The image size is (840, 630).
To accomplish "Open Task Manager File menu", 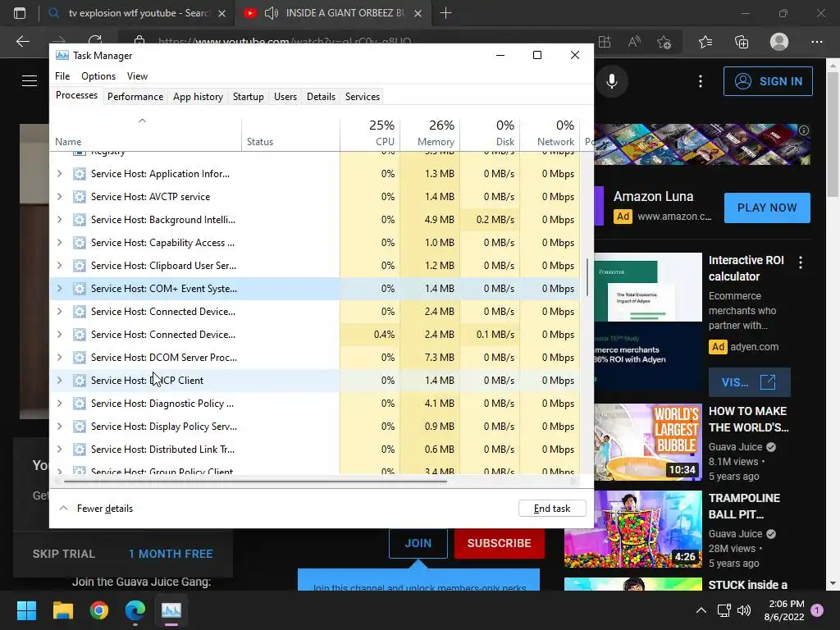I will pyautogui.click(x=62, y=76).
